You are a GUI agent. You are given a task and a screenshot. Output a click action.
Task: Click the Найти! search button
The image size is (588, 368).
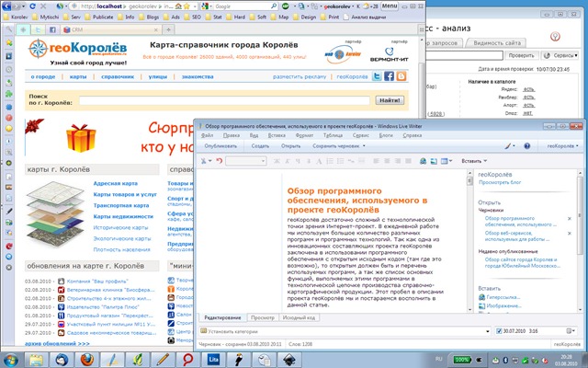390,100
